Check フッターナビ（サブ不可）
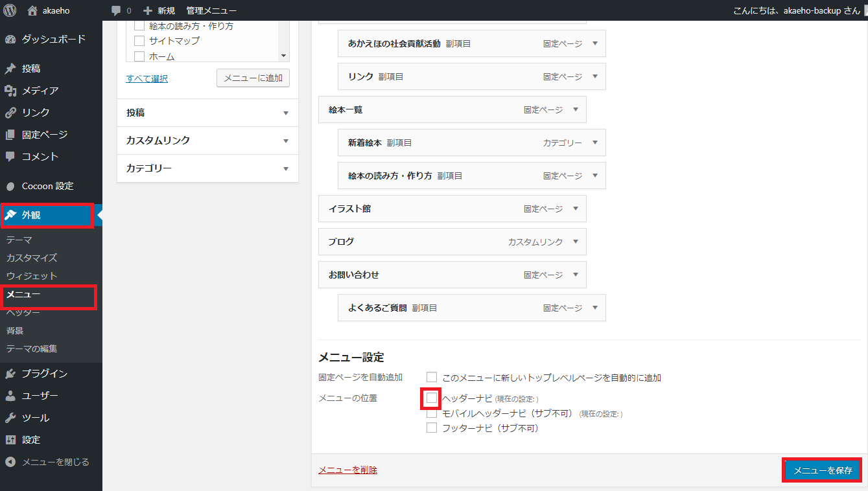 (431, 428)
